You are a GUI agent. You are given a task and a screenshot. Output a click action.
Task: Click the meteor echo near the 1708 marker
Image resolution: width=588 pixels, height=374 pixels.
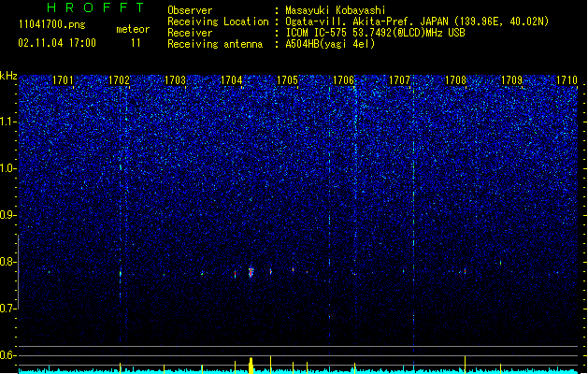[465, 270]
